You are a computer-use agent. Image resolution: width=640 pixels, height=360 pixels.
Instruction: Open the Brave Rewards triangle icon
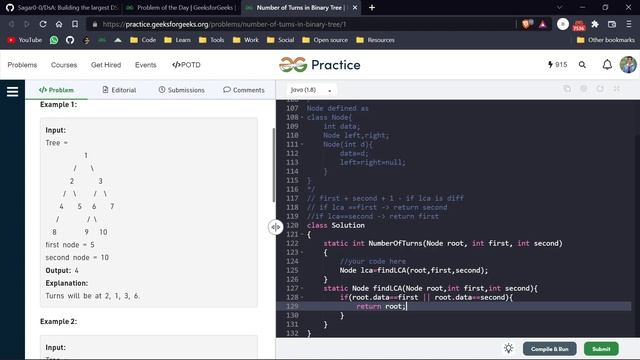pyautogui.click(x=542, y=24)
